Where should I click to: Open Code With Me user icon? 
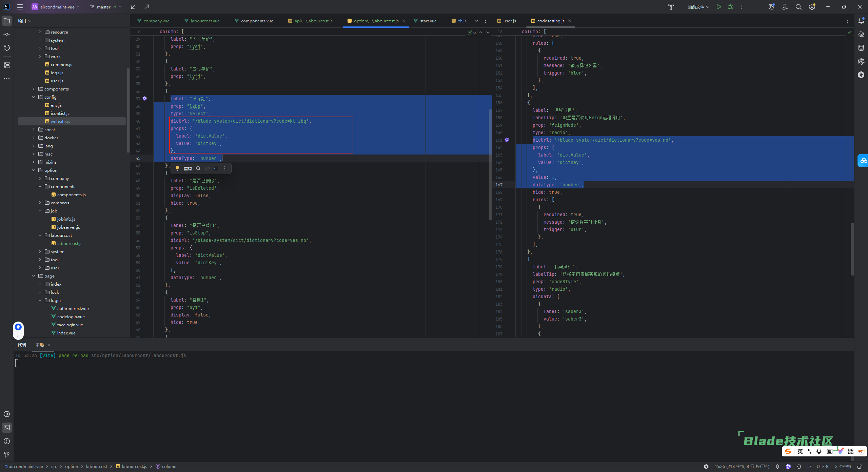point(785,7)
